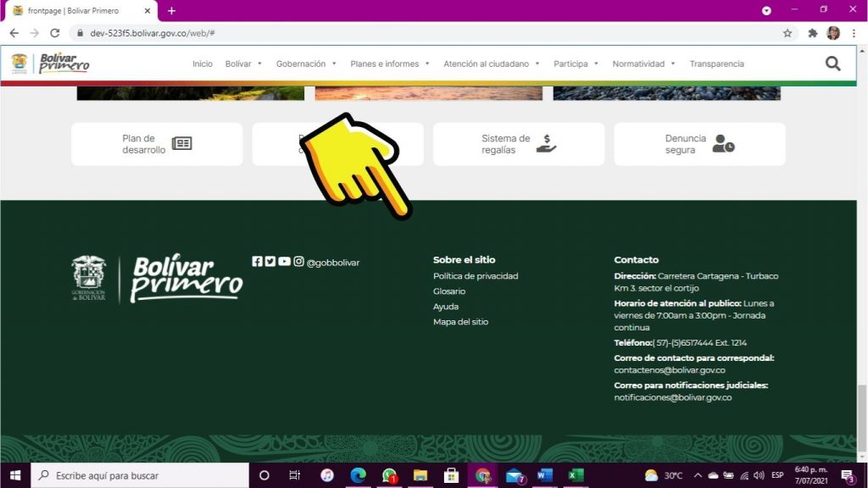Open Cortana circle in the taskbar
Image resolution: width=868 pixels, height=488 pixels.
point(264,475)
